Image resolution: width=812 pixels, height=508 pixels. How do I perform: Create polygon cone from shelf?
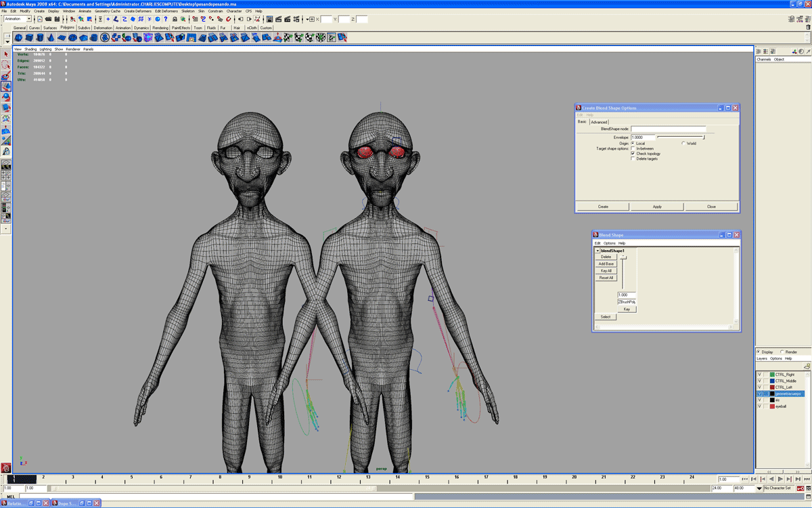(x=50, y=37)
